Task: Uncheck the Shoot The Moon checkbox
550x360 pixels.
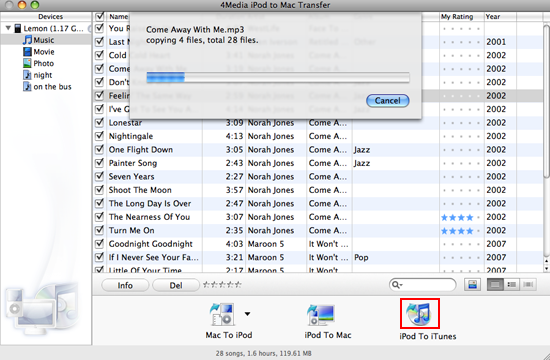Action: tap(100, 189)
